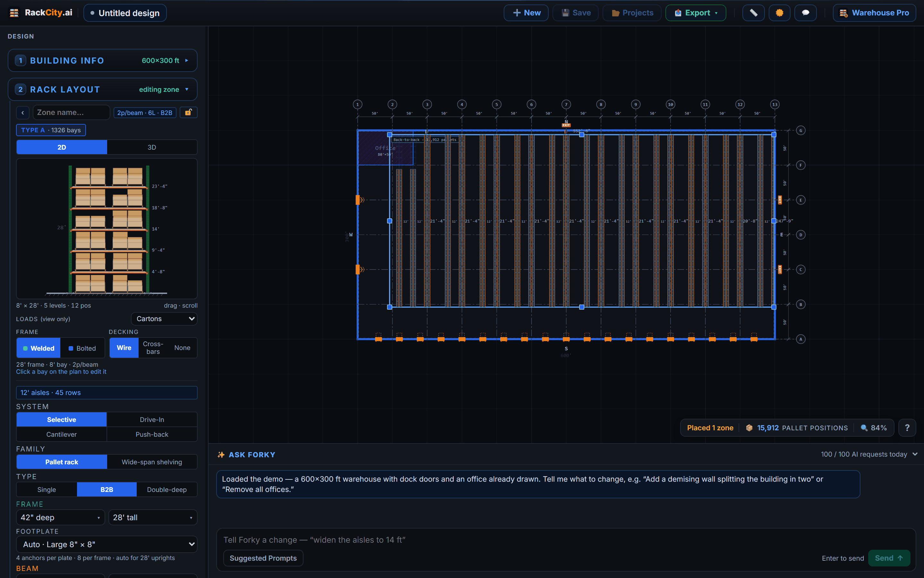This screenshot has width=924, height=578.
Task: Send the message to Forky
Action: tap(889, 558)
